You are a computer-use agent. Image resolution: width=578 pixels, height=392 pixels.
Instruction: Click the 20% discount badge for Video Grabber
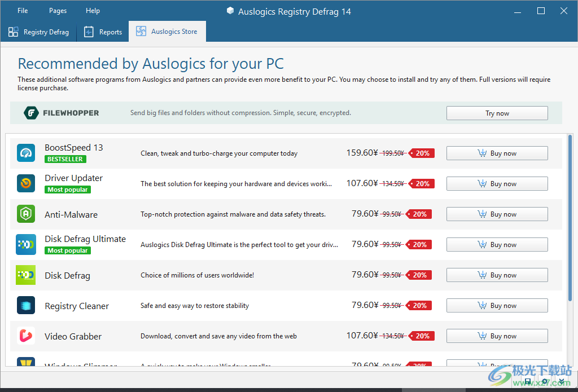[x=421, y=336]
